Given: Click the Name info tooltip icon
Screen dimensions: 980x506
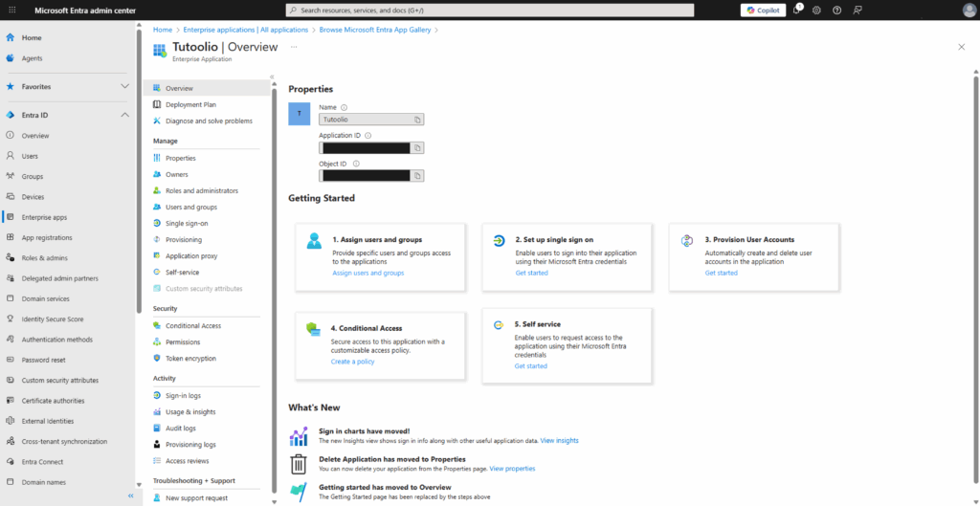Looking at the screenshot, I should click(344, 107).
